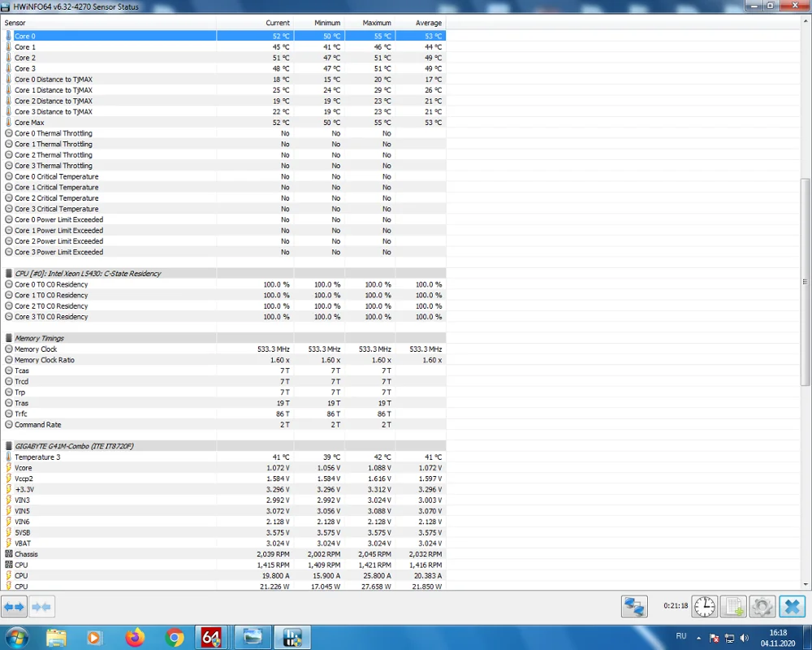
Task: Click the Current column header
Action: [255, 23]
